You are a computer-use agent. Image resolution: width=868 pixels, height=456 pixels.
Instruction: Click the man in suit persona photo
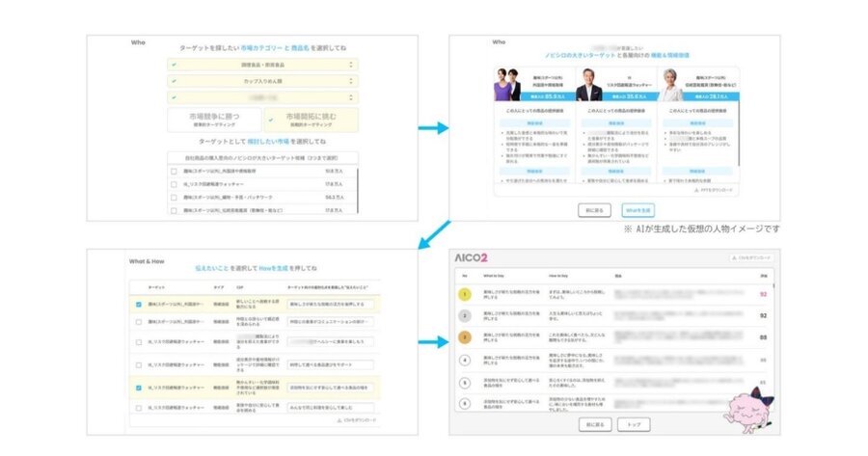coord(589,85)
